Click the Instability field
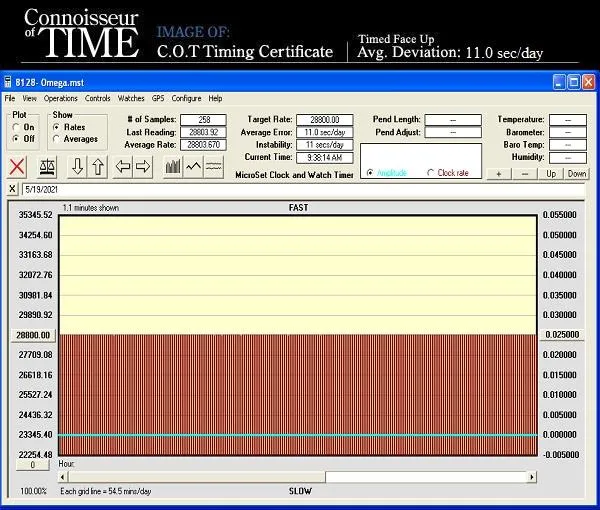This screenshot has width=600, height=510. [324, 145]
